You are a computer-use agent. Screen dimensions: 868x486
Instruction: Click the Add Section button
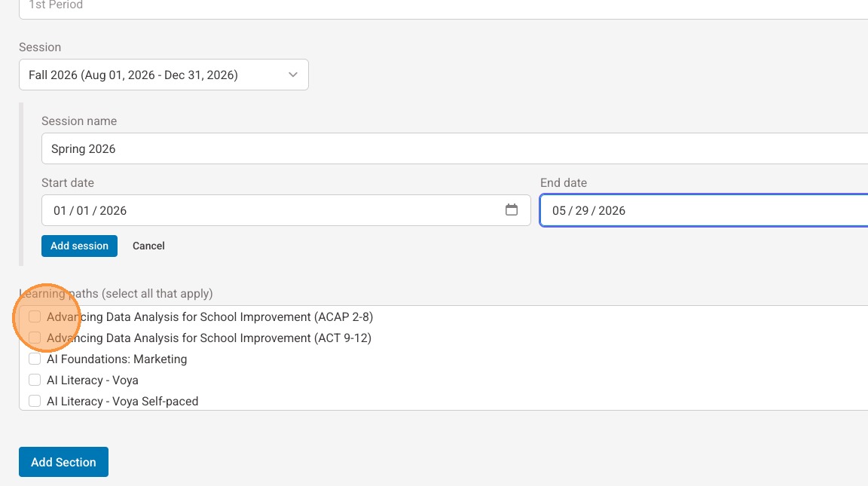pyautogui.click(x=63, y=462)
